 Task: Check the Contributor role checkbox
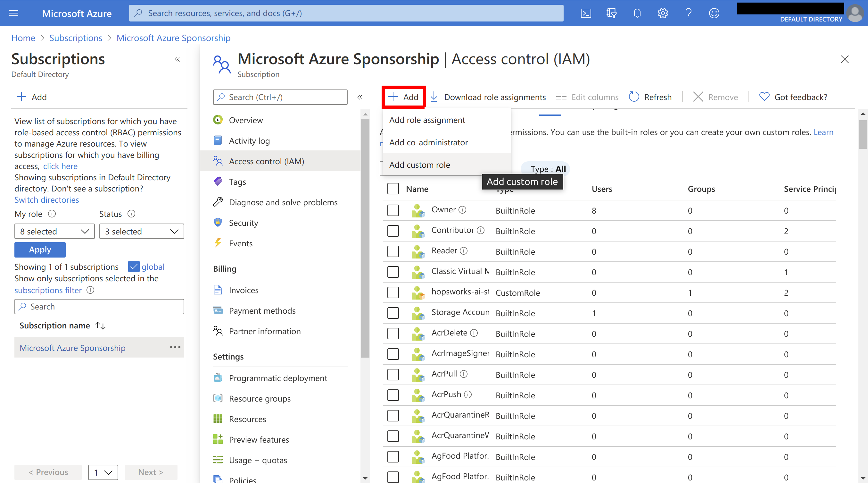pos(393,231)
